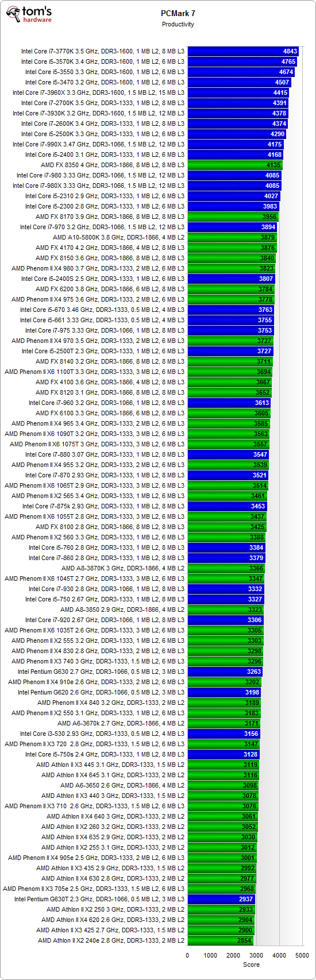Screen dimensions: 316x980
Task: Select the Intel Core i7-975 3.33 GHz label
Action: [105, 330]
